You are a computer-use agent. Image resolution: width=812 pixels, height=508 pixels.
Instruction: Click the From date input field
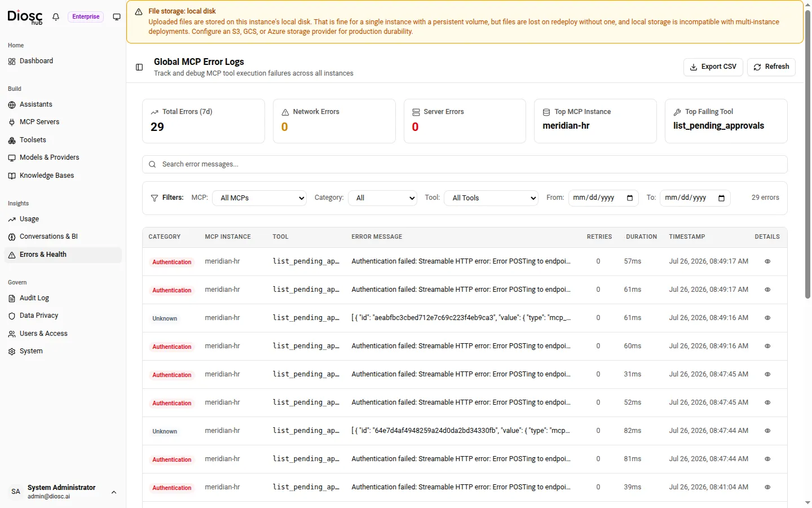click(603, 198)
